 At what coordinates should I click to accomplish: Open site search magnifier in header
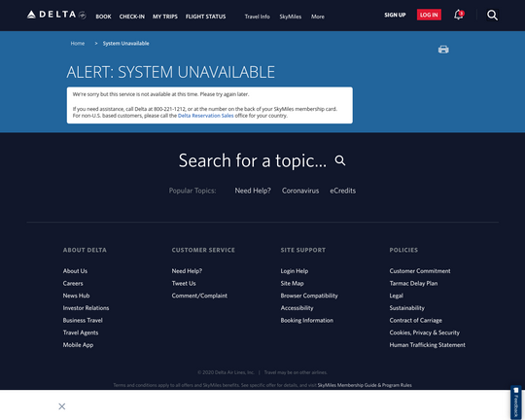492,16
